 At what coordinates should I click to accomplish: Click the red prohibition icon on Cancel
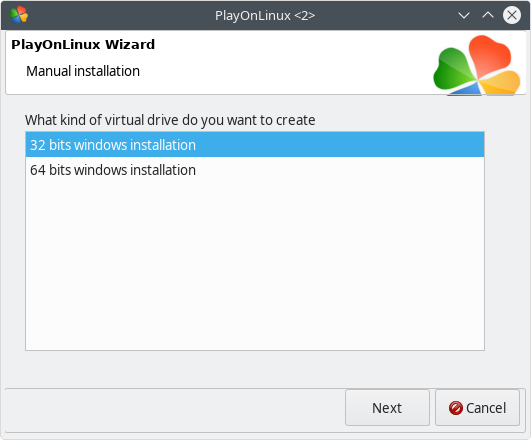(x=455, y=408)
